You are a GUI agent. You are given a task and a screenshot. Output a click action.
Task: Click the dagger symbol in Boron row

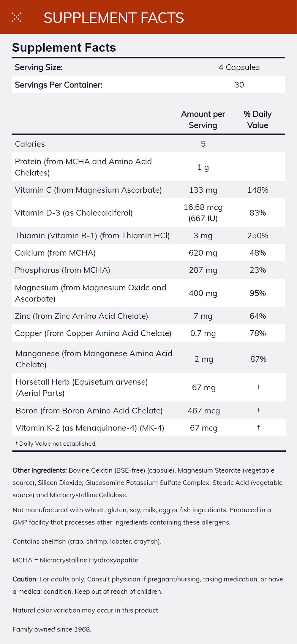[x=258, y=410]
